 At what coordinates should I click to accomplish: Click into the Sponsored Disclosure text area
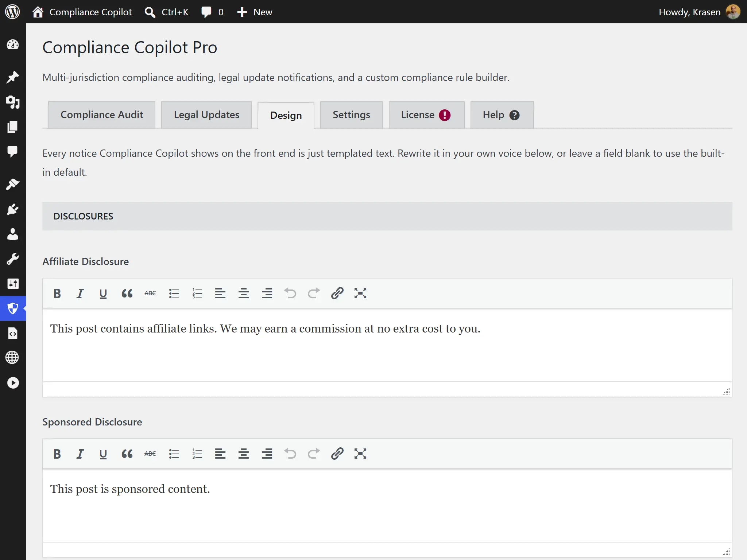click(x=387, y=506)
